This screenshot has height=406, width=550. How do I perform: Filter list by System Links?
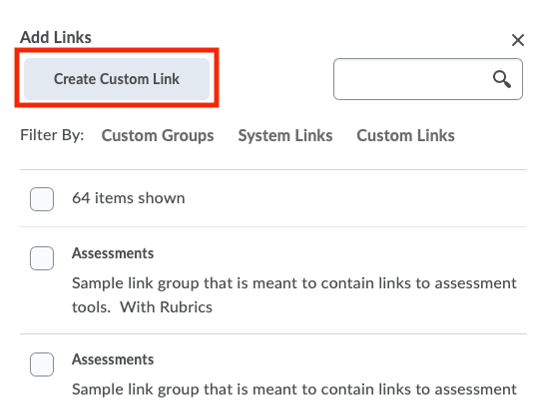pos(285,135)
